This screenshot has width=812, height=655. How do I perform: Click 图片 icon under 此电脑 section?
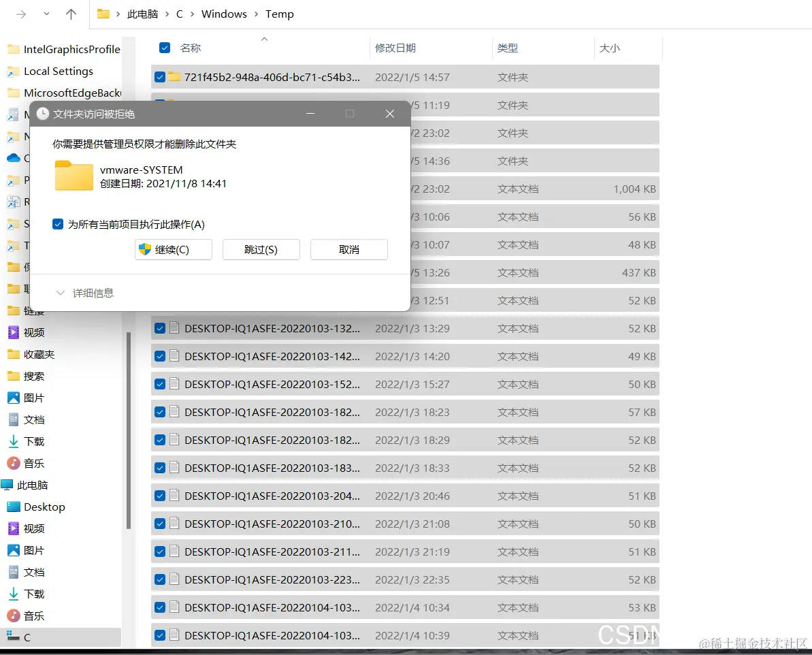(x=14, y=550)
